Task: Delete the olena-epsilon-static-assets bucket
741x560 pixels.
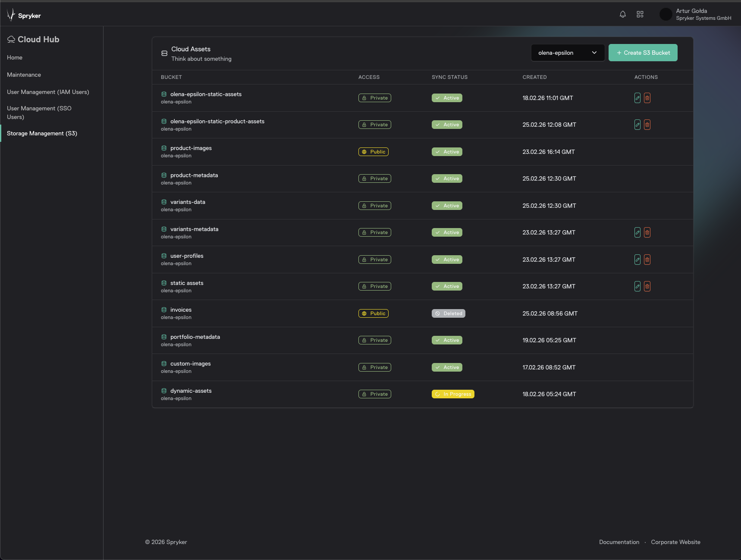Action: (647, 98)
